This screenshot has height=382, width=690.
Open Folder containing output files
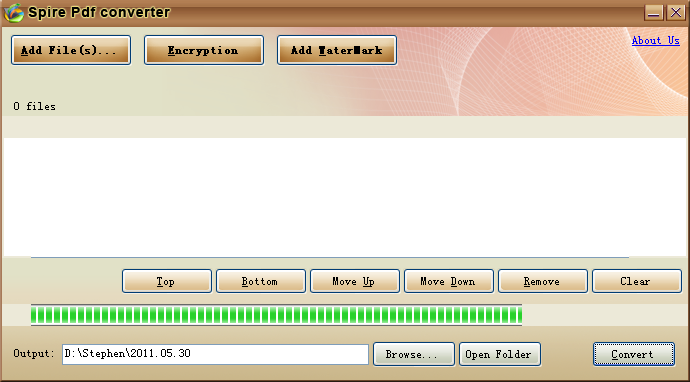point(500,354)
